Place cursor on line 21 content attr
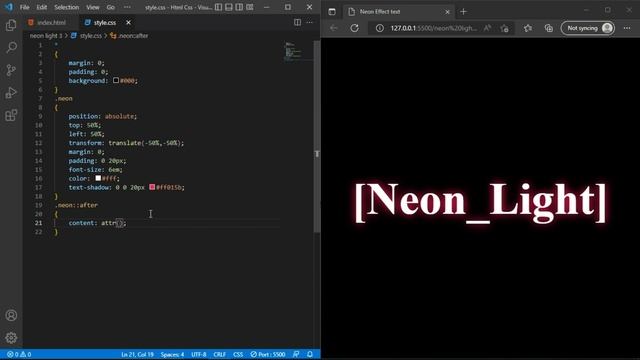Screen dimensions: 640x360 pyautogui.click(x=98, y=223)
